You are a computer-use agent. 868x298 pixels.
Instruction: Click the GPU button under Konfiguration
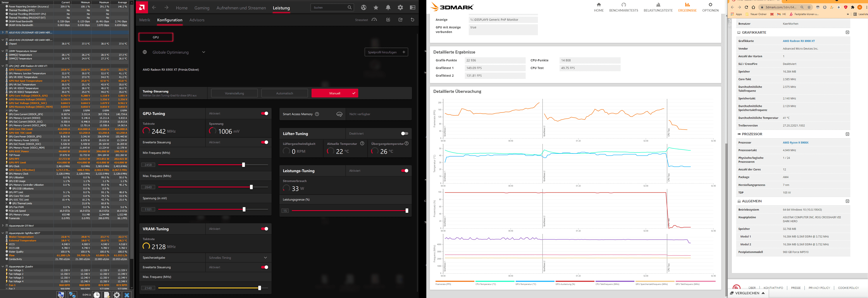click(156, 37)
